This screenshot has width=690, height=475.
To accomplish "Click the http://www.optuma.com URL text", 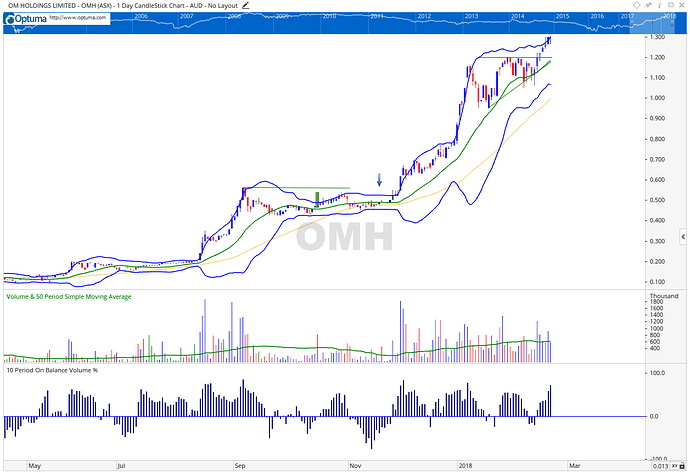I will tap(78, 18).
